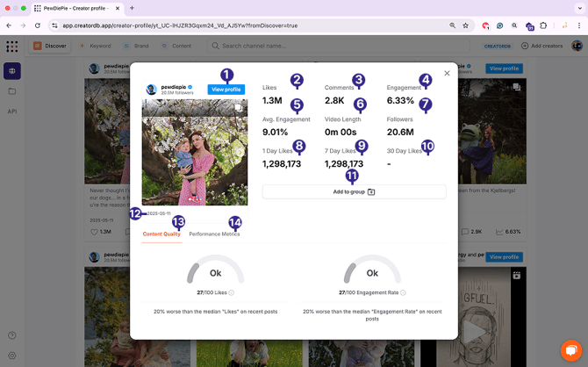Viewport: 588px width, 367px height.
Task: Open the orange chat support bubble
Action: click(x=571, y=350)
